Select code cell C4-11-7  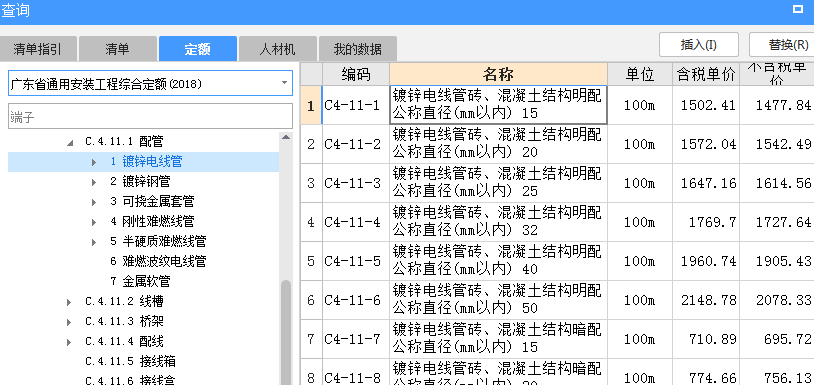(x=356, y=339)
